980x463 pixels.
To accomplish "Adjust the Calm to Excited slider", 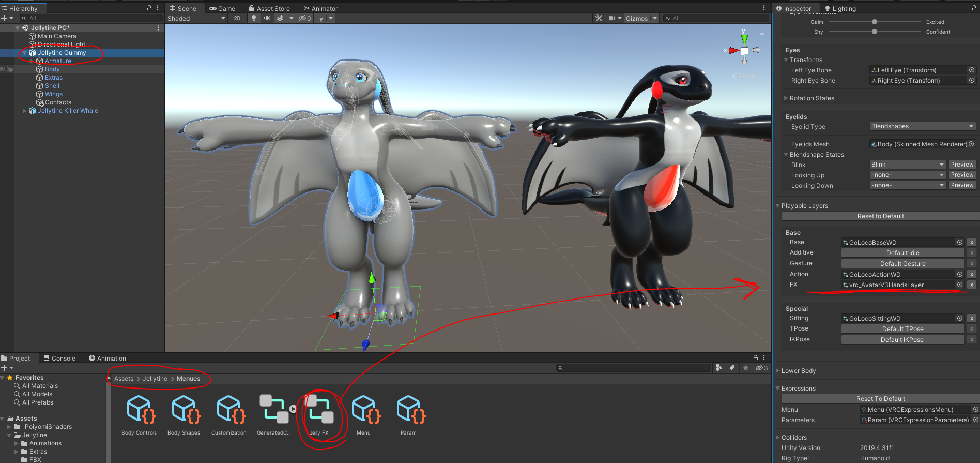I will (875, 22).
